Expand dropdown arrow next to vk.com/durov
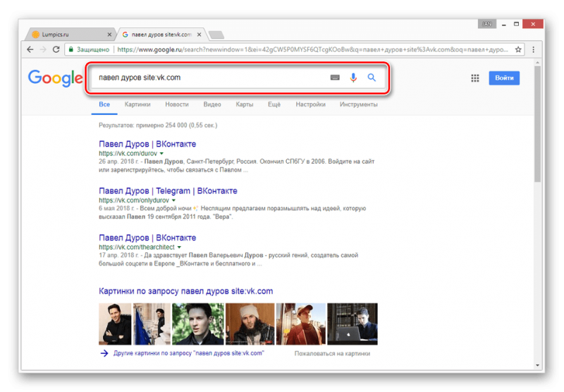Screen dimensions: 564x392 tap(162, 154)
